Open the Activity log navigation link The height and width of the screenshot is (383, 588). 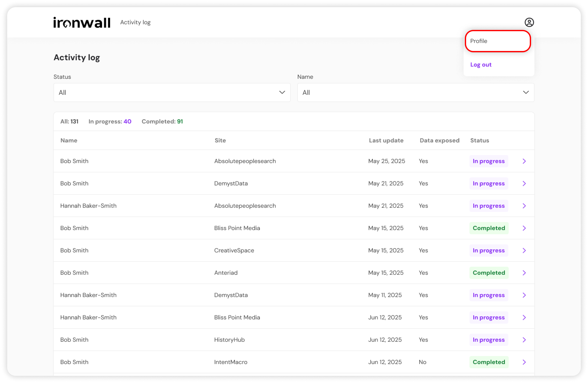[135, 23]
